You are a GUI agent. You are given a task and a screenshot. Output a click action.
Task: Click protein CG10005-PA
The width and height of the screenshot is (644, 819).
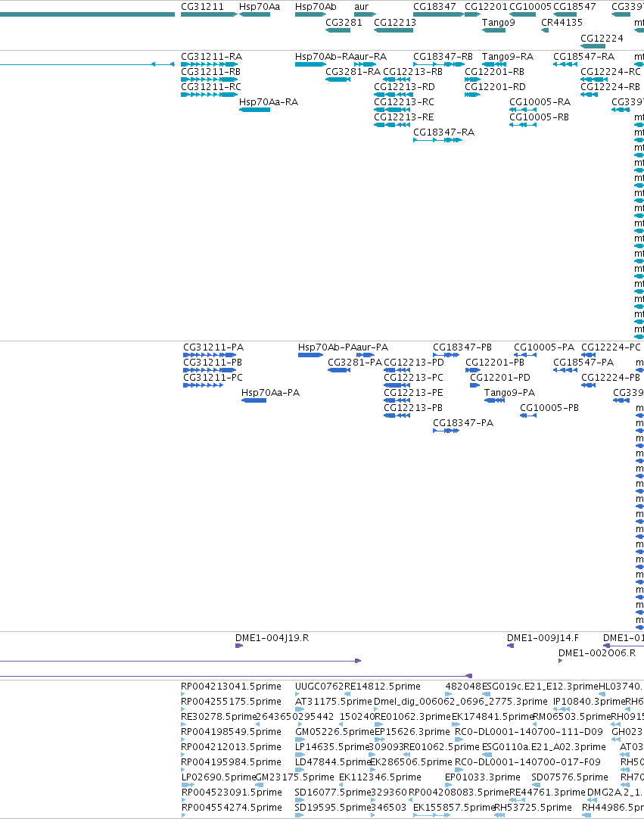[543, 347]
